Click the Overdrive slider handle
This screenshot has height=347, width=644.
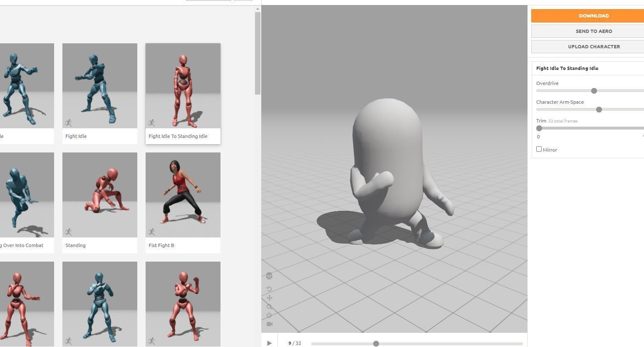point(594,91)
